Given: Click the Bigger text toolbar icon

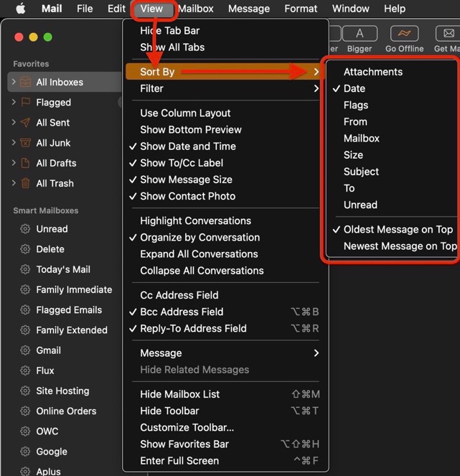Looking at the screenshot, I should 360,34.
